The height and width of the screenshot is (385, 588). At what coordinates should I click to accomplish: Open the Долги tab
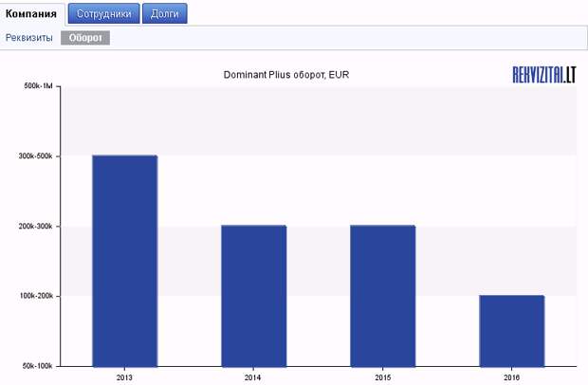click(165, 13)
